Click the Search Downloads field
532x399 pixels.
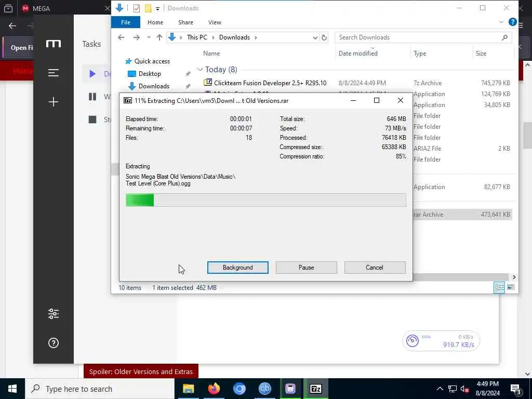pyautogui.click(x=418, y=37)
